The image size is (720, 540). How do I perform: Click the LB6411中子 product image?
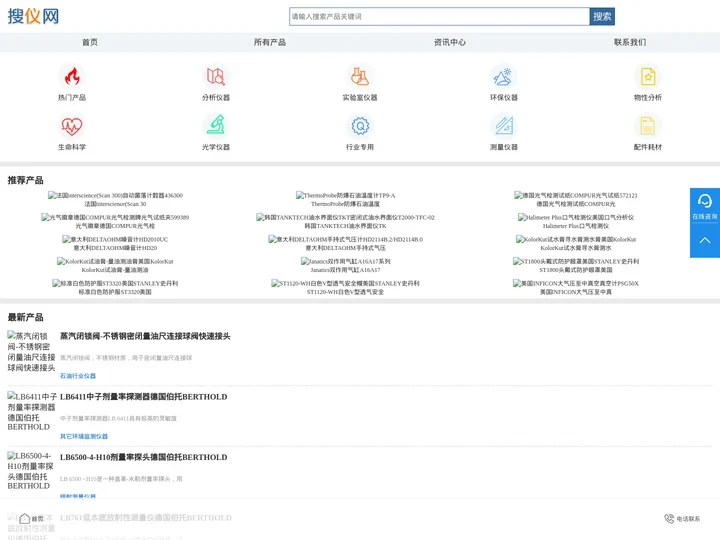pos(31,411)
